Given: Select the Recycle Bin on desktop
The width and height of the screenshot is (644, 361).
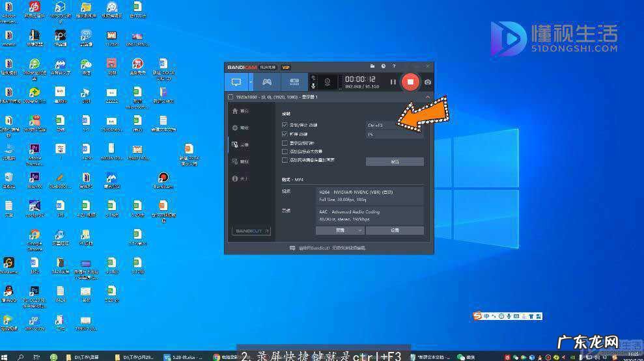Looking at the screenshot, I should click(x=8, y=181).
